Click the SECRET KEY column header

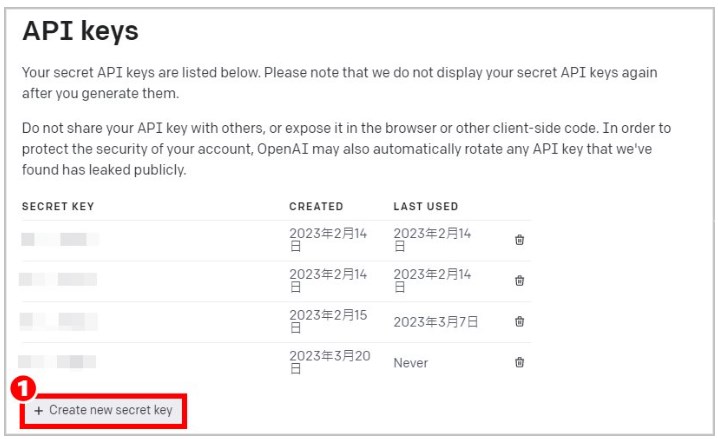pyautogui.click(x=58, y=207)
